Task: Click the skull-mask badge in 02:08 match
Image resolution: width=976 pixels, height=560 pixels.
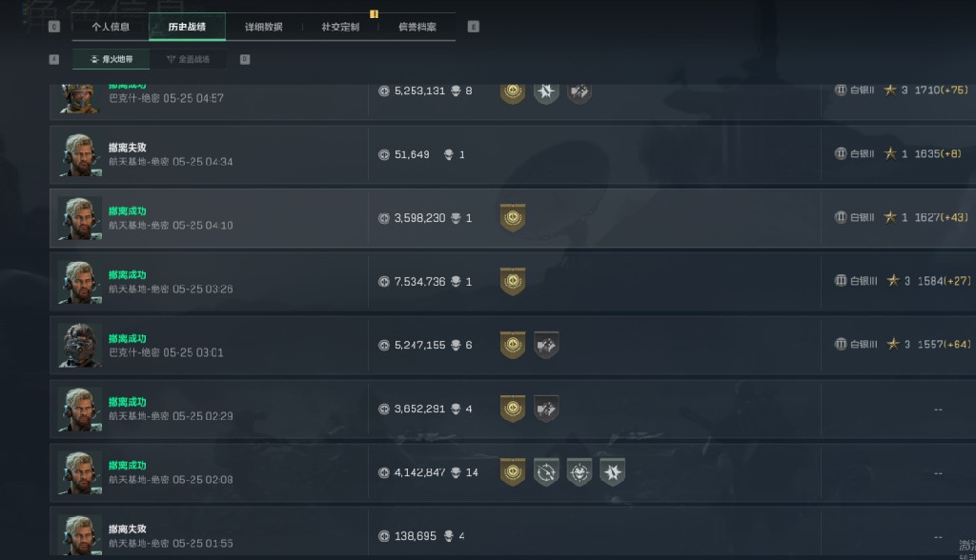Action: click(579, 472)
